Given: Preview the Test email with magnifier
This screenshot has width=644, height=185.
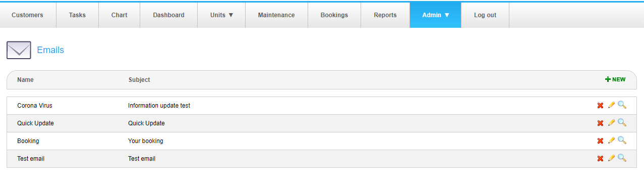Looking at the screenshot, I should (x=622, y=158).
